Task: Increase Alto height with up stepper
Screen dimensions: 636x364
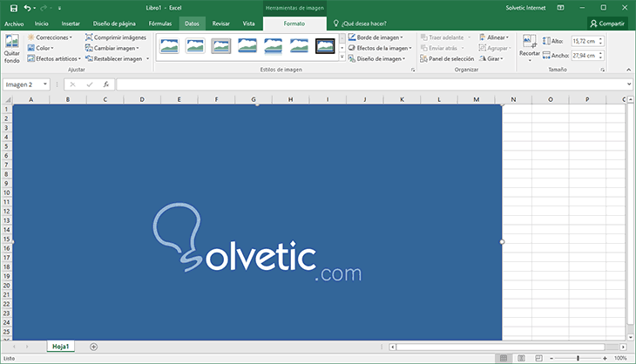Action: coord(600,38)
